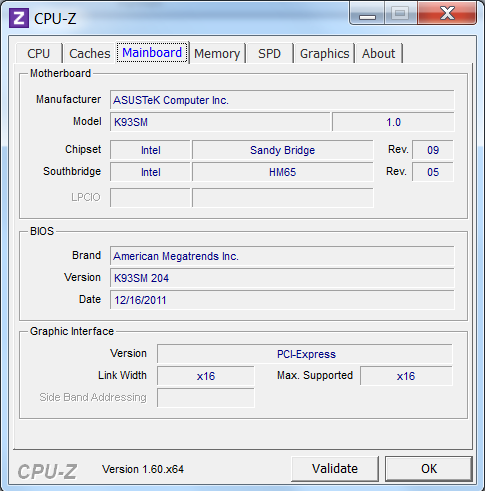Viewport: 486px width, 491px height.
Task: Click the BIOS Brand American Megatrends field
Action: pos(282,256)
